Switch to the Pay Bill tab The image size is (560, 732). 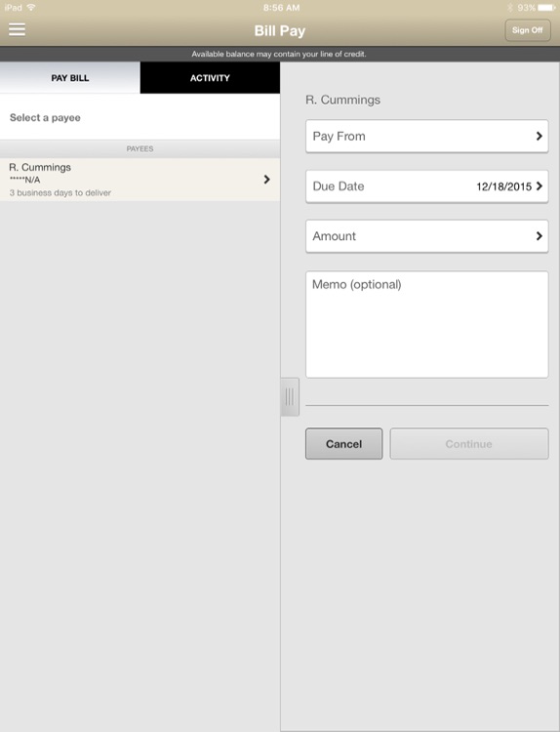click(70, 78)
